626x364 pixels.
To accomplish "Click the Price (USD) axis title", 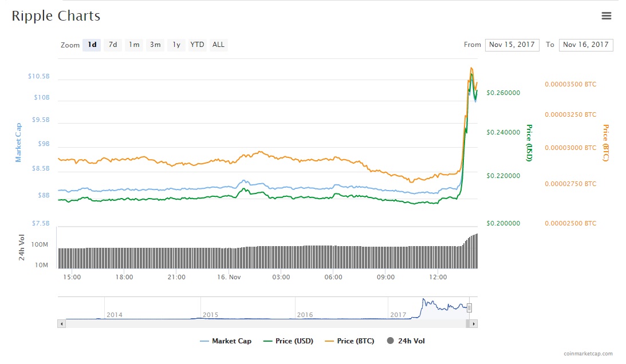I will pyautogui.click(x=529, y=143).
